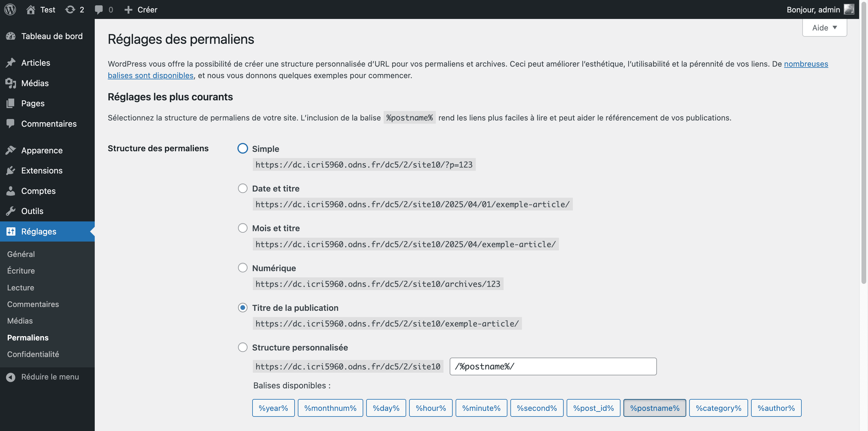Image resolution: width=868 pixels, height=431 pixels.
Task: Click the Extensions plug icon
Action: click(x=11, y=171)
